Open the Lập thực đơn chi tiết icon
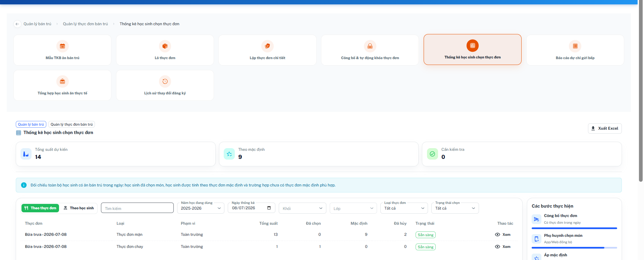The image size is (644, 260). [267, 46]
